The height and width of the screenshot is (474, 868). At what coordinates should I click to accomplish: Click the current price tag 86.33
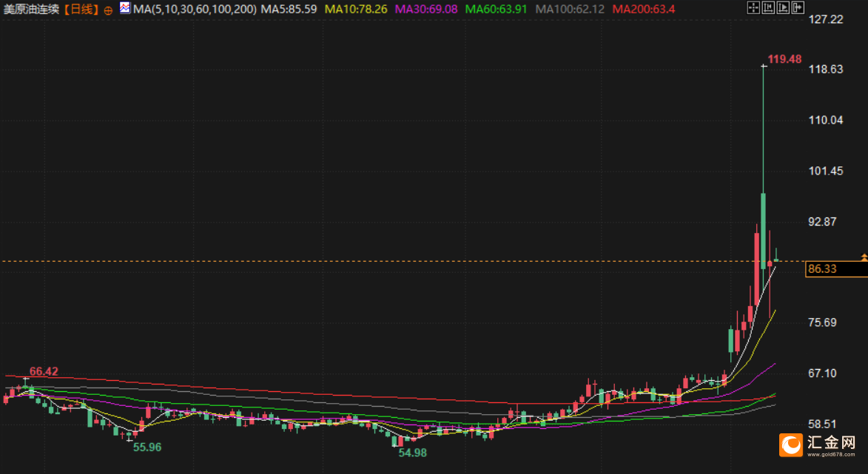(x=836, y=269)
